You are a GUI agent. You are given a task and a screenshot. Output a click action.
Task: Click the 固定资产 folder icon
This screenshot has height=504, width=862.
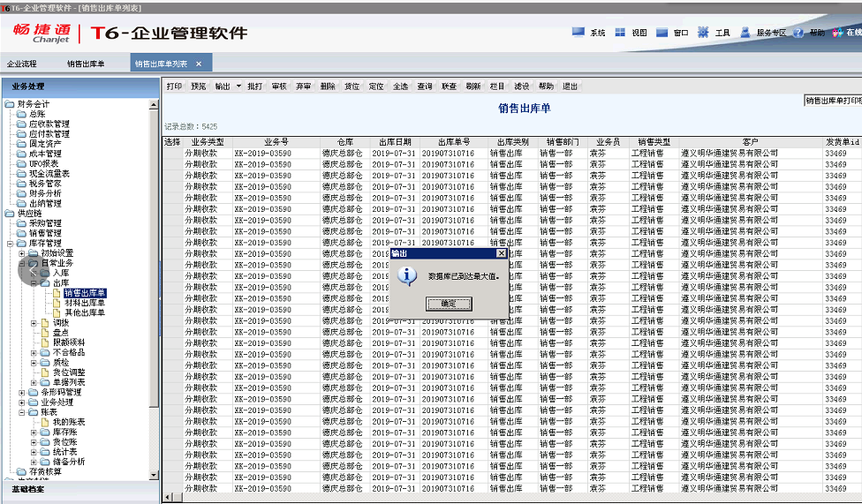coord(21,144)
